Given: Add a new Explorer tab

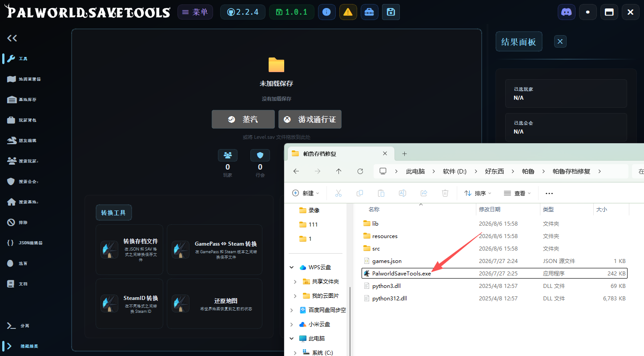Looking at the screenshot, I should click(x=404, y=154).
